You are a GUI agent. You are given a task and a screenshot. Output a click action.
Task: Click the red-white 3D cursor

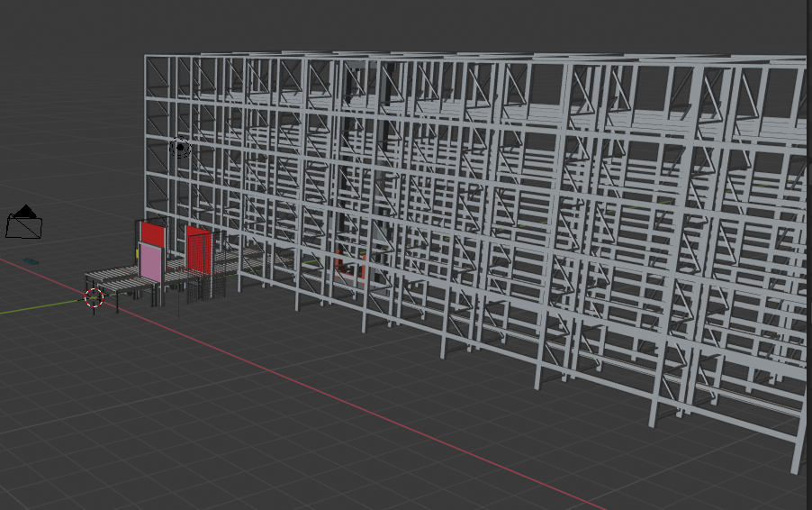click(x=94, y=298)
